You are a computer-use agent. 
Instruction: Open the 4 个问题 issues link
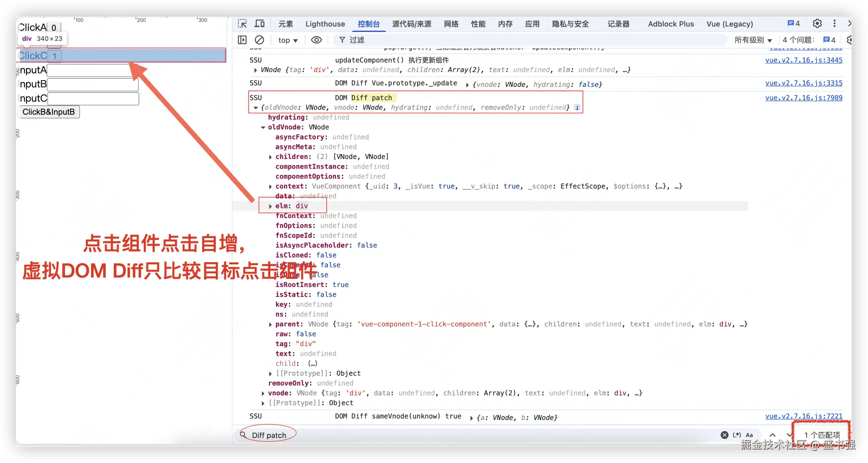coord(809,40)
